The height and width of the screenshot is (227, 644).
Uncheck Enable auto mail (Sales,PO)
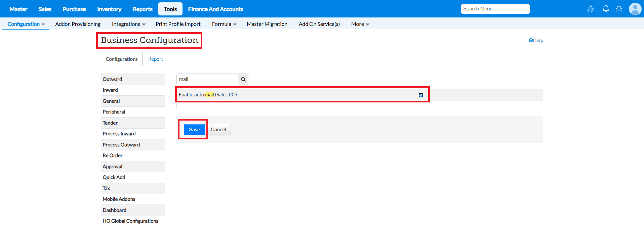[421, 95]
